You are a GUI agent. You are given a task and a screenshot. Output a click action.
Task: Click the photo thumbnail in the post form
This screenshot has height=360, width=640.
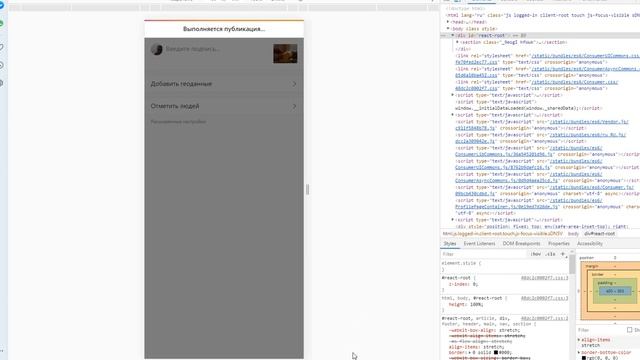pyautogui.click(x=285, y=53)
